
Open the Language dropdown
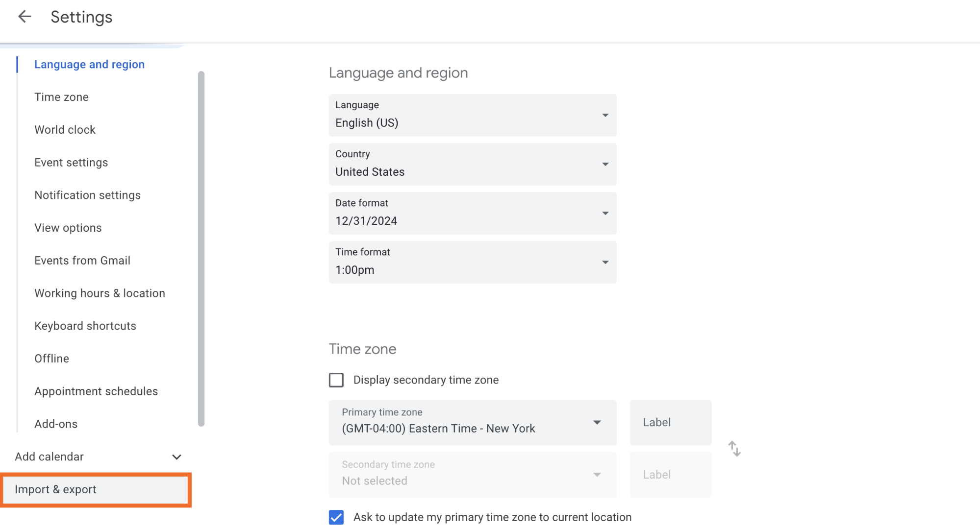[x=472, y=116]
